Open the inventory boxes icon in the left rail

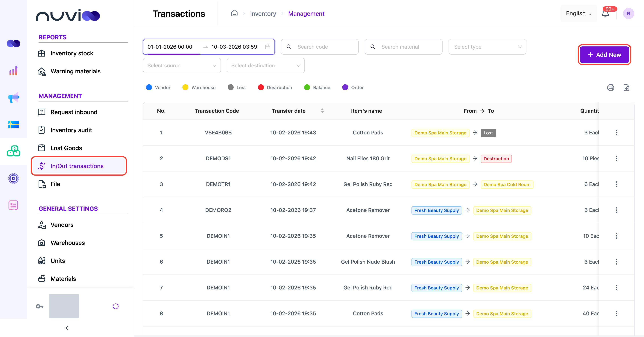(13, 151)
